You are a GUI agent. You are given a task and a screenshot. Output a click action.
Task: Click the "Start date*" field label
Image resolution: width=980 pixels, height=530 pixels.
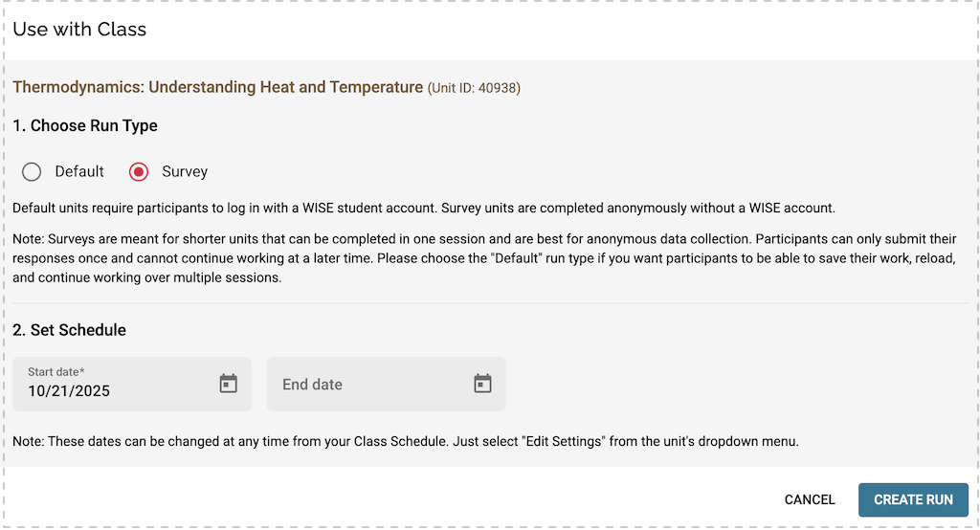pos(56,371)
